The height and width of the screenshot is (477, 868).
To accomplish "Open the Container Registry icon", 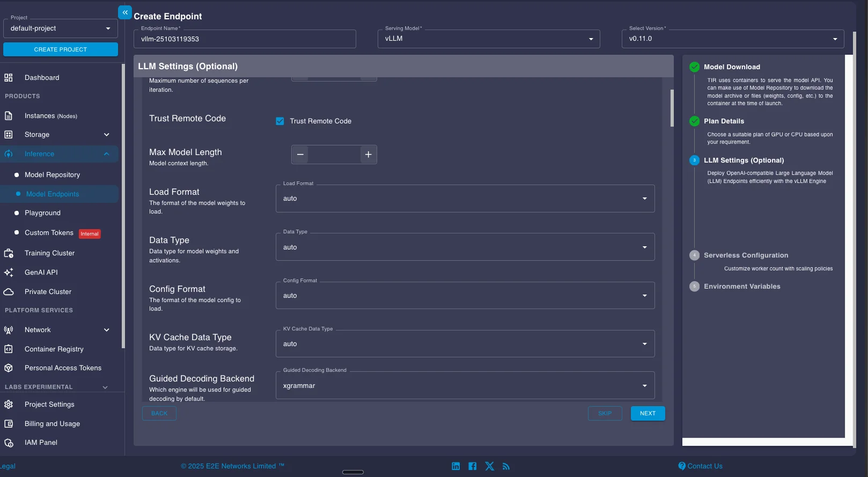I will 9,349.
